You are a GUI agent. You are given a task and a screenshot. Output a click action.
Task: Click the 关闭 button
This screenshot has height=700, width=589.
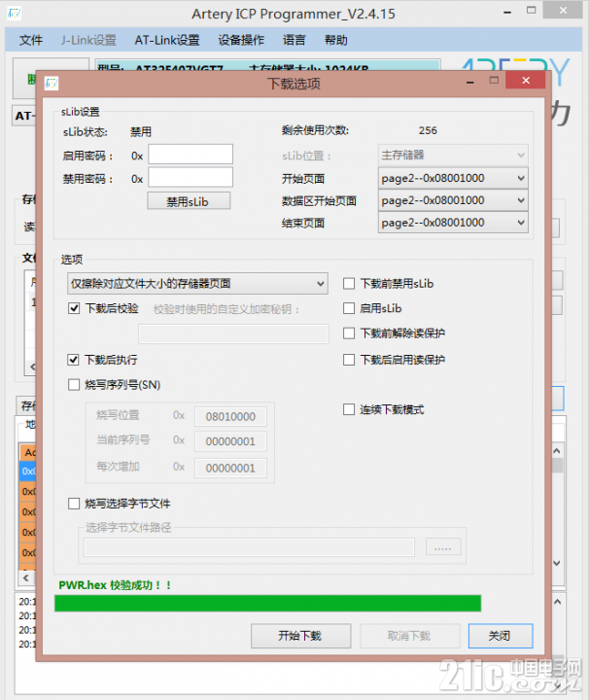[501, 636]
